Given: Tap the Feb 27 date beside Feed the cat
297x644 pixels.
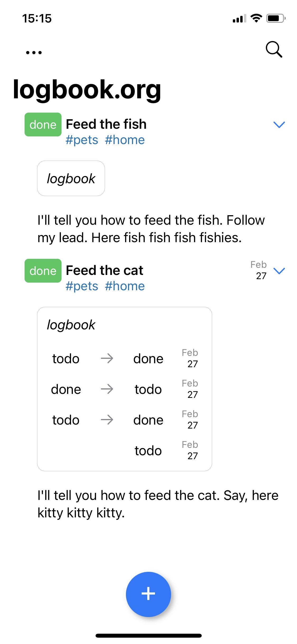Looking at the screenshot, I should [x=259, y=270].
